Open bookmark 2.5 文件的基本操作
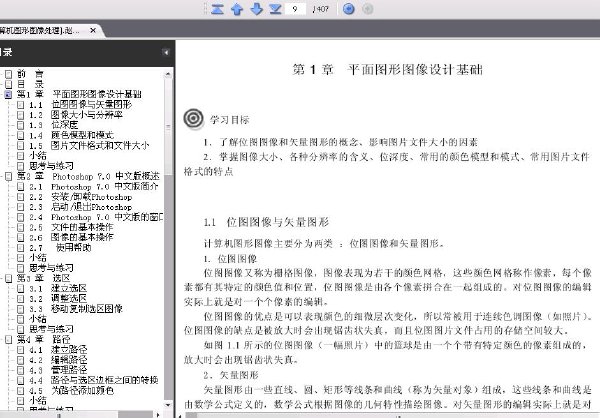 click(x=71, y=227)
